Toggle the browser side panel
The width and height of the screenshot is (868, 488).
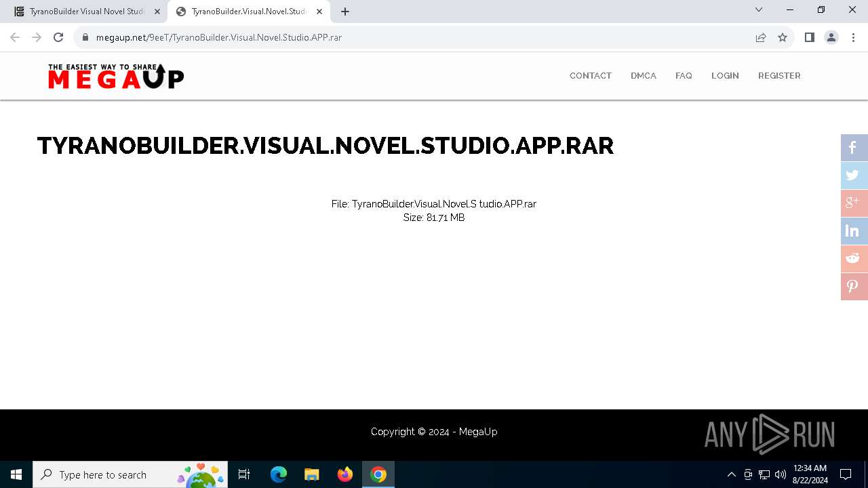coord(809,37)
